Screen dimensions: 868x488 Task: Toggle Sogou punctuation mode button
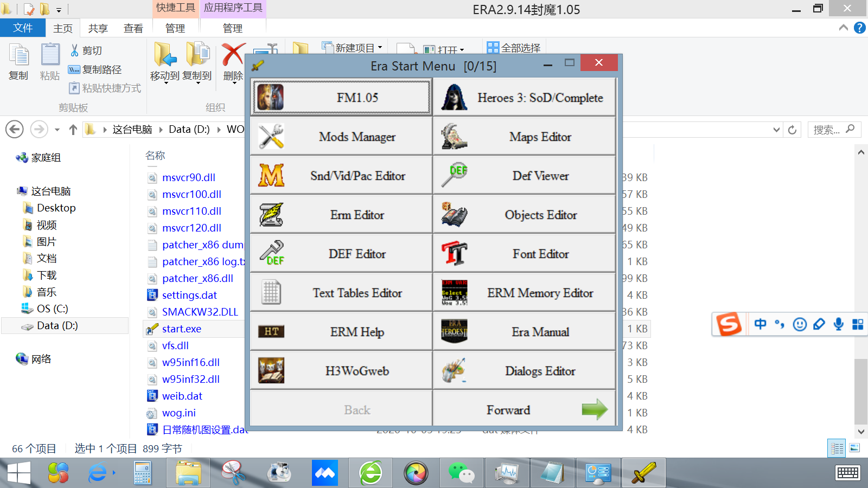(x=780, y=324)
